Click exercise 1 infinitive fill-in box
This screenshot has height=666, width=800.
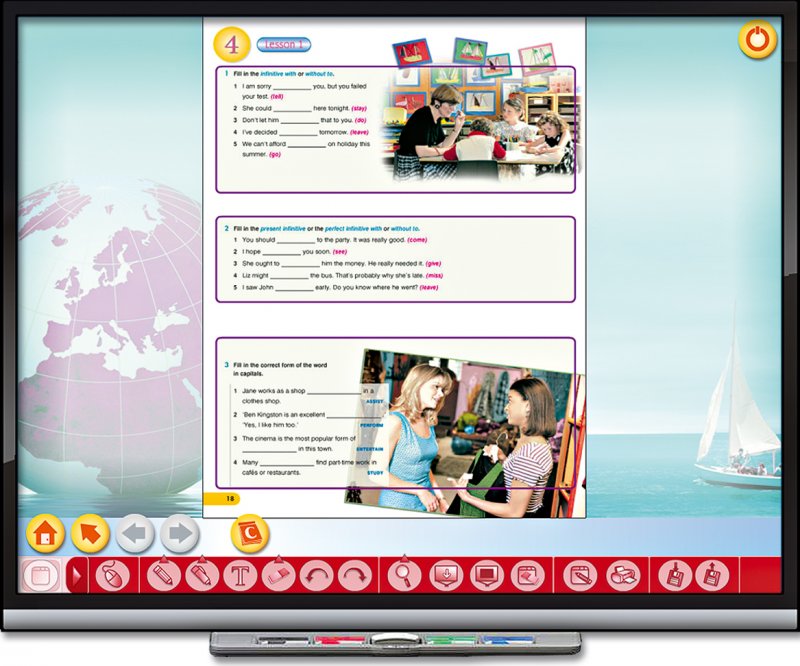click(300, 130)
